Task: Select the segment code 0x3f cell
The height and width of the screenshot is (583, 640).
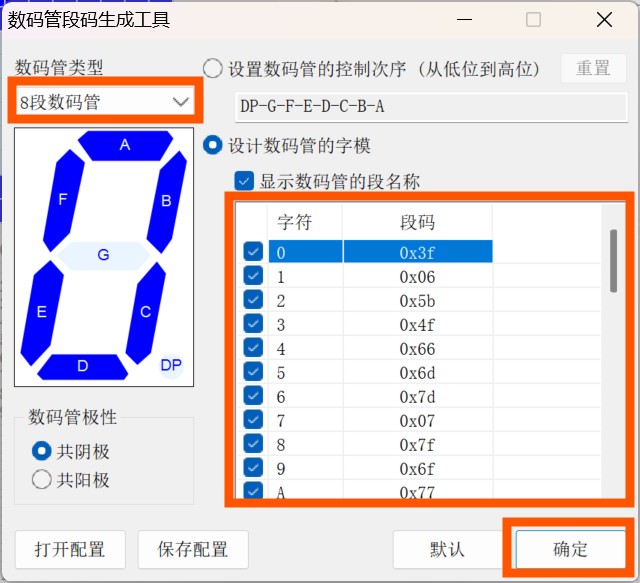Action: pyautogui.click(x=418, y=252)
